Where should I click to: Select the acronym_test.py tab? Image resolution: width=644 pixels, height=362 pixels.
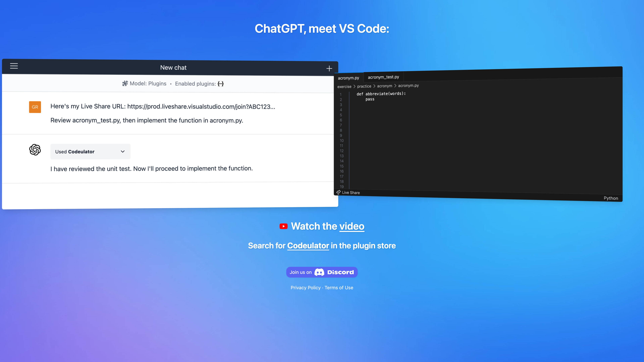point(383,77)
